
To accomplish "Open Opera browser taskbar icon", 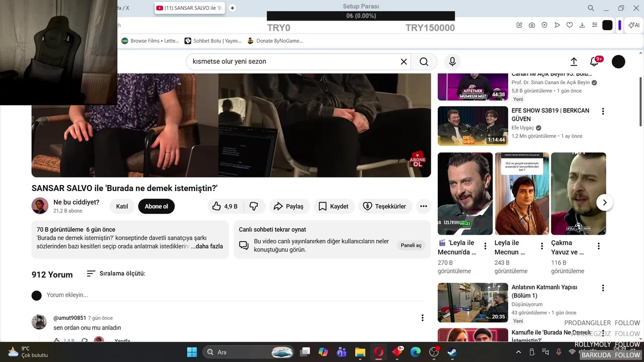I will (378, 352).
